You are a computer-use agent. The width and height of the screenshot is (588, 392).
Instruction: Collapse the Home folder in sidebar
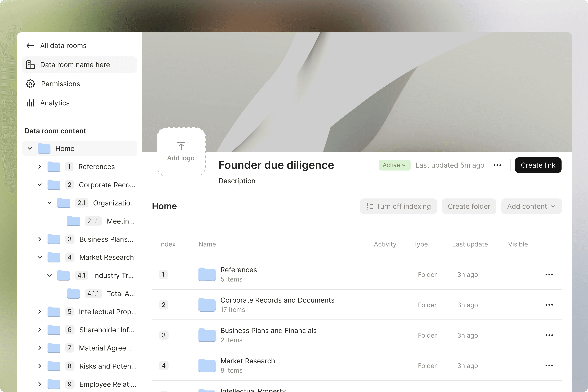pyautogui.click(x=30, y=148)
